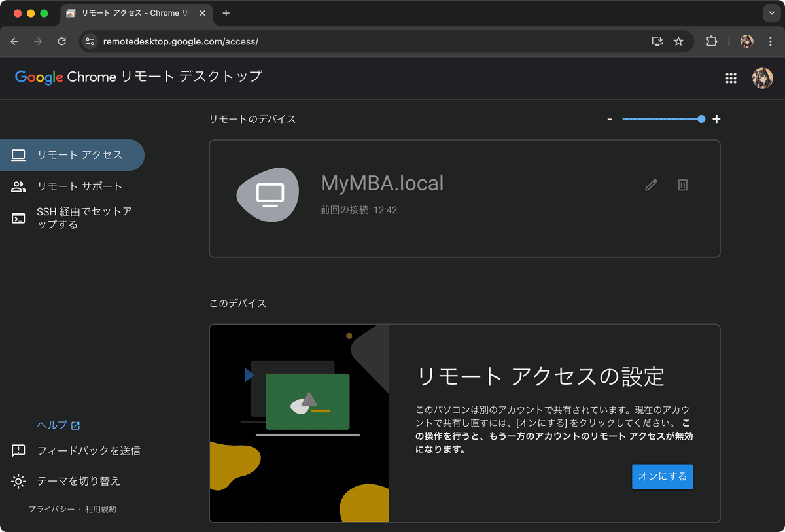Image resolution: width=785 pixels, height=532 pixels.
Task: Click テーマを切り替え to switch theme
Action: (x=66, y=481)
